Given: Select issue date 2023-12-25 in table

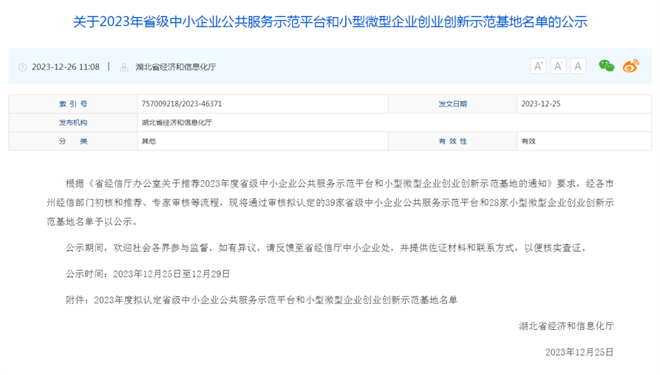Looking at the screenshot, I should 541,104.
